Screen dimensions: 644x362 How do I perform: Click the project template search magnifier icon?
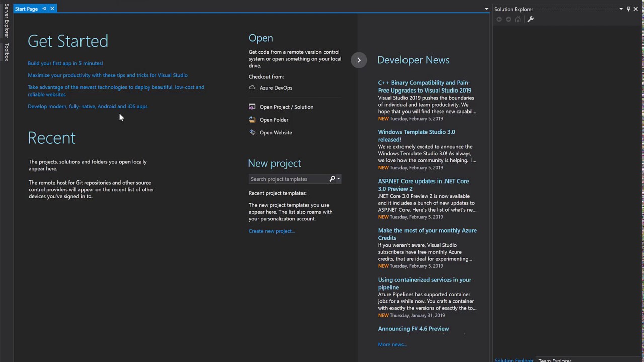(332, 179)
